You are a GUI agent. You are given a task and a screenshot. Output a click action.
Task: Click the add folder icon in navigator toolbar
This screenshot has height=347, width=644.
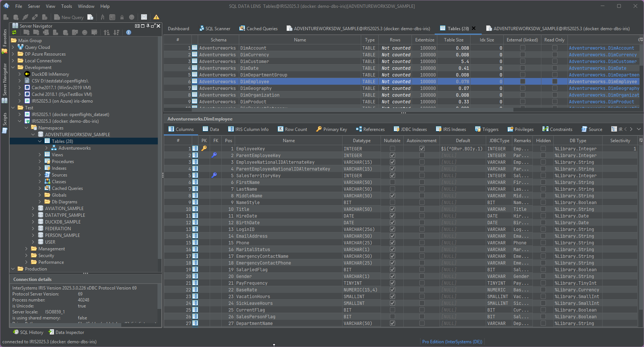26,32
